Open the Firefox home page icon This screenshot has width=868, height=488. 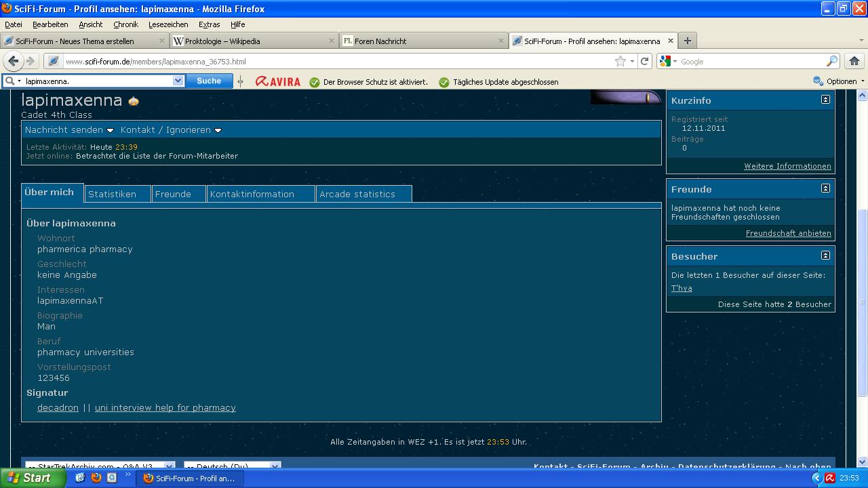pos(854,61)
